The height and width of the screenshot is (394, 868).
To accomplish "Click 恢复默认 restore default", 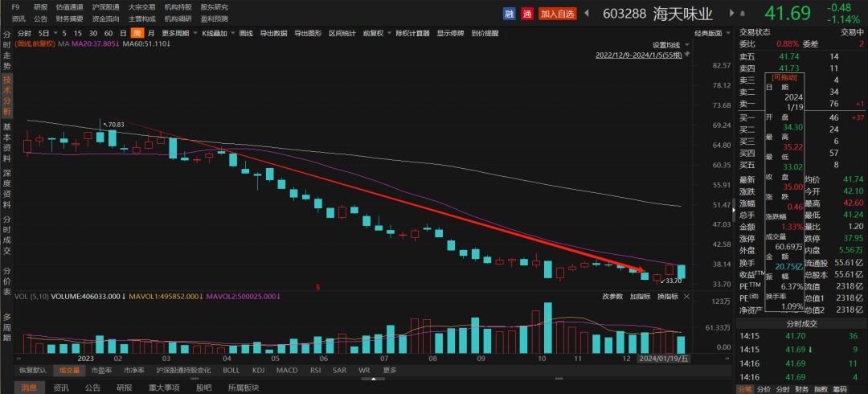I will [33, 370].
